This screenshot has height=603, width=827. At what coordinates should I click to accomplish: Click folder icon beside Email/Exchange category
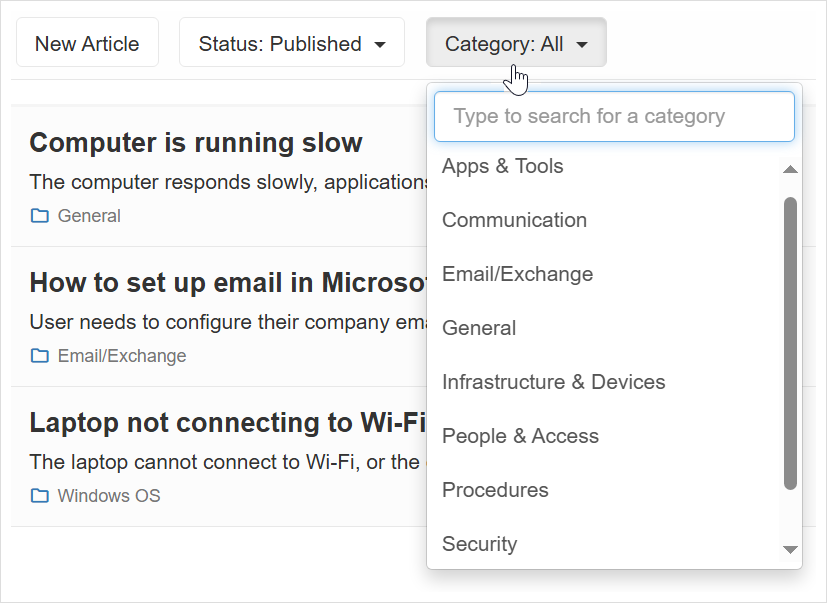[x=40, y=356]
